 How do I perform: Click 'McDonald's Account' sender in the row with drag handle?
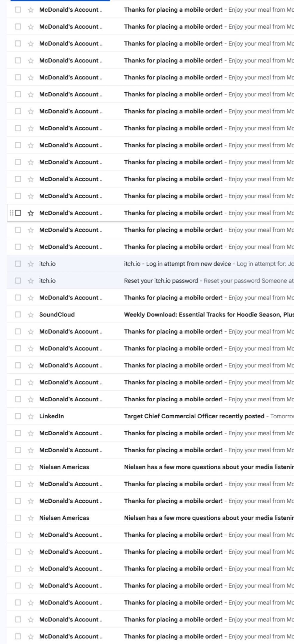pyautogui.click(x=70, y=213)
